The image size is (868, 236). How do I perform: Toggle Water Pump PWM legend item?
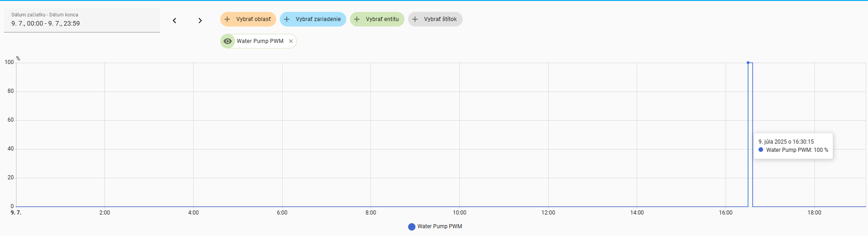[x=435, y=226]
